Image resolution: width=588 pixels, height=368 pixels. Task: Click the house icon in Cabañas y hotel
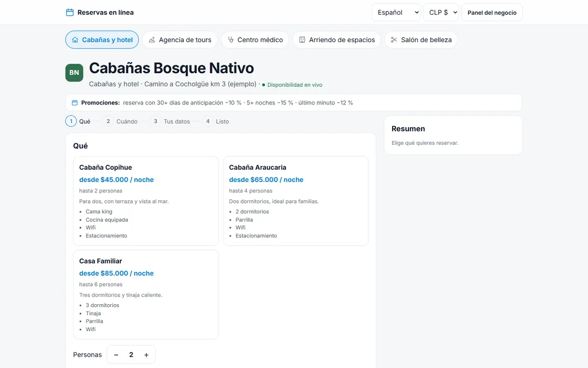coord(75,40)
